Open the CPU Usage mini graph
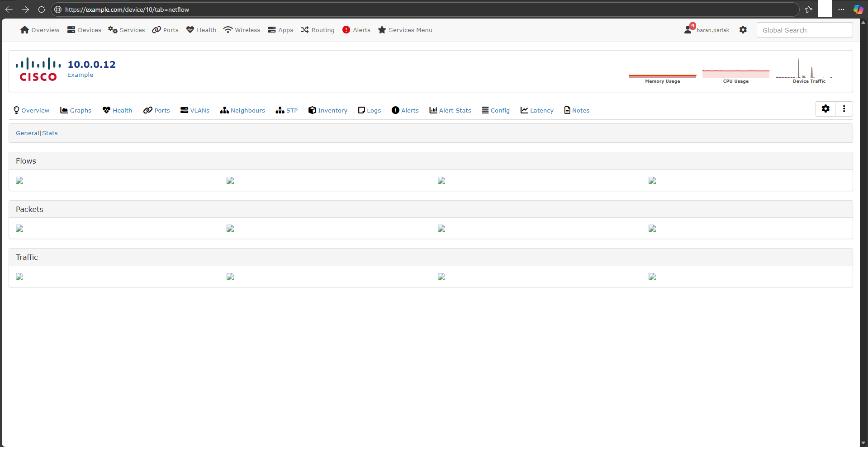This screenshot has height=470, width=868. (736, 71)
